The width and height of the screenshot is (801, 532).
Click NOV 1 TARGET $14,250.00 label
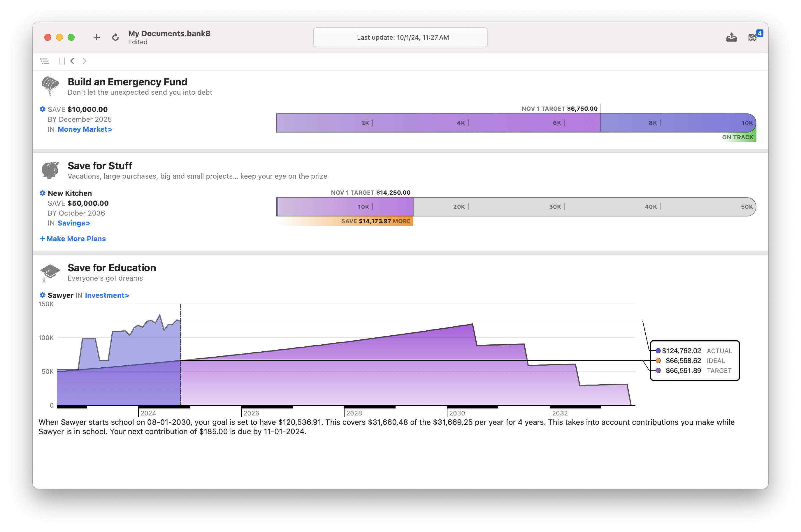[370, 192]
